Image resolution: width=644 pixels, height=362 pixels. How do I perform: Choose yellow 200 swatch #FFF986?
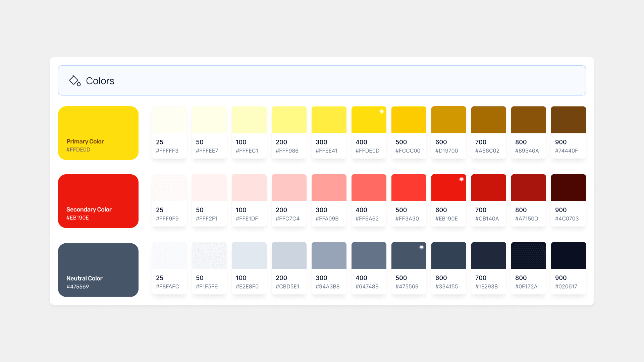289,120
